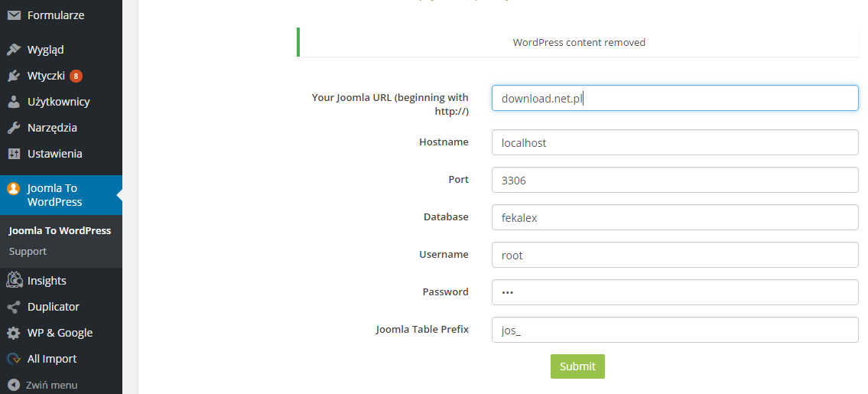Click the Wygląd paintbrush icon
The width and height of the screenshot is (868, 394).
[x=14, y=50]
